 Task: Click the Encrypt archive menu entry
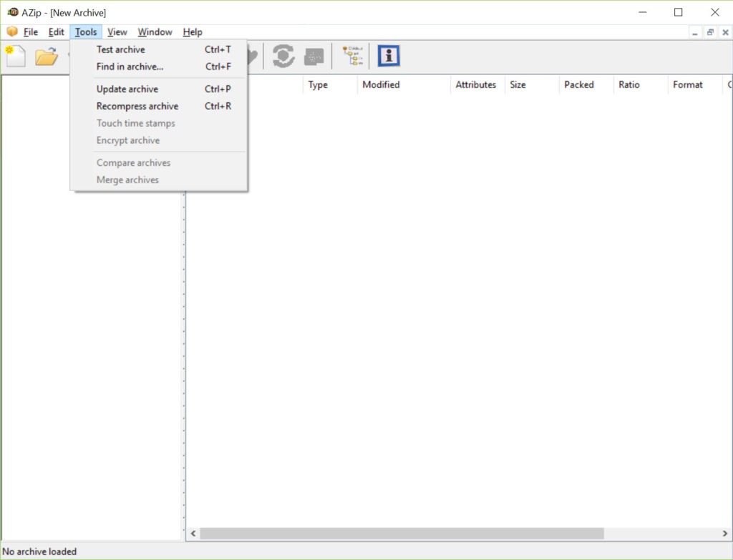click(159, 141)
